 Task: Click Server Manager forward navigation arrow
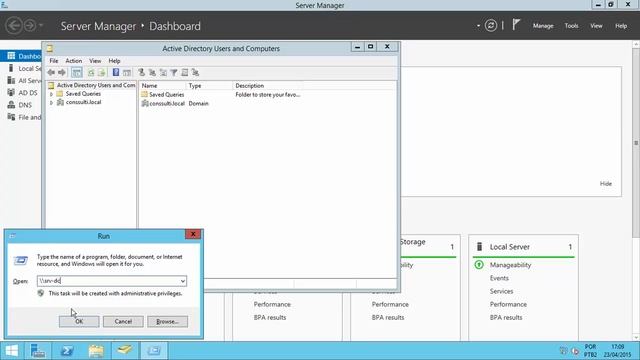(x=30, y=26)
